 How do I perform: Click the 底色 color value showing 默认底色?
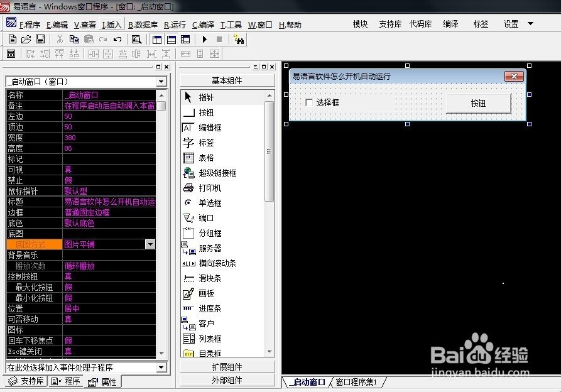(80, 222)
